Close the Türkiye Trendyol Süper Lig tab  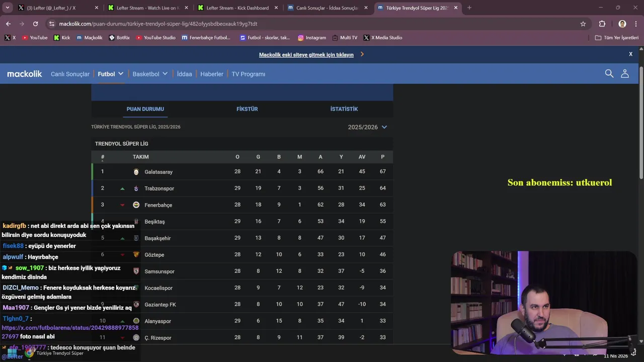456,8
